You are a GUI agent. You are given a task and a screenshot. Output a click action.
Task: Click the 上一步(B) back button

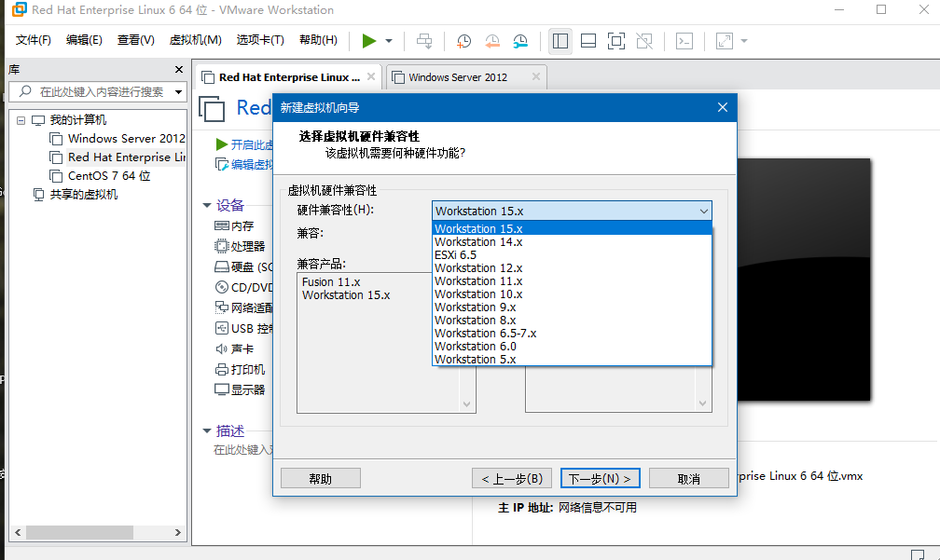coord(512,479)
